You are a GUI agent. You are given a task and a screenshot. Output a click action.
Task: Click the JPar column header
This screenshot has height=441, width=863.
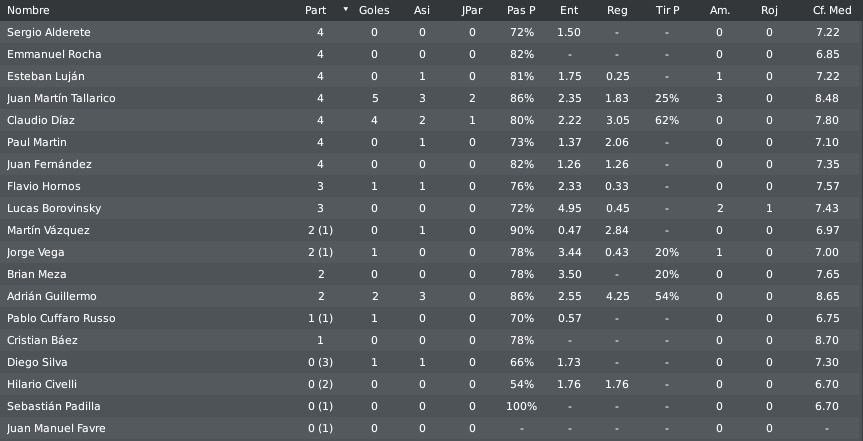pos(472,10)
